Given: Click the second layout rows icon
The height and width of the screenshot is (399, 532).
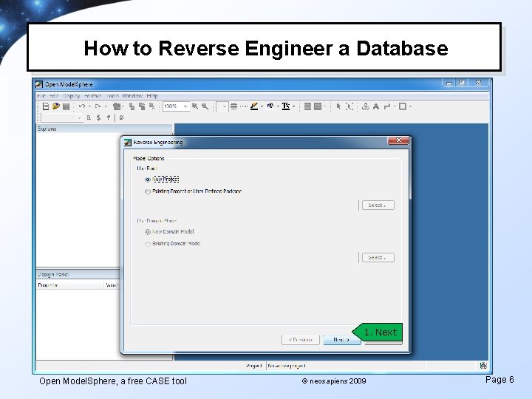Looking at the screenshot, I should [x=318, y=106].
